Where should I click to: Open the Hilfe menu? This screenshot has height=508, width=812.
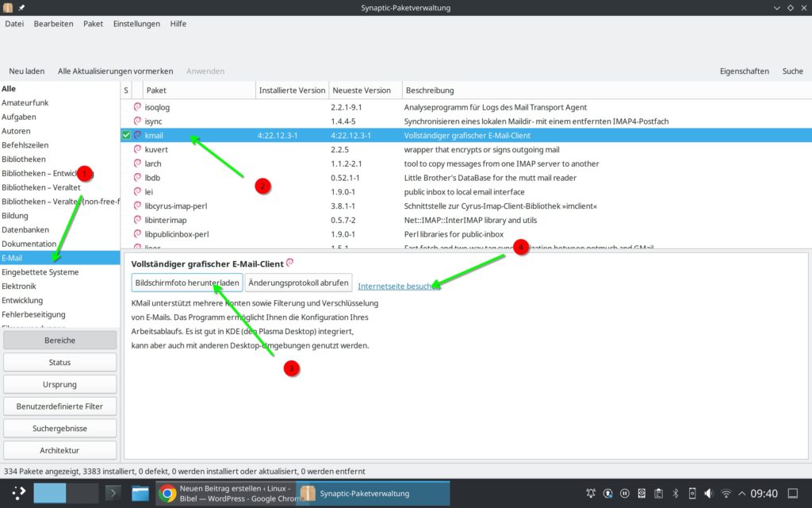pos(178,23)
